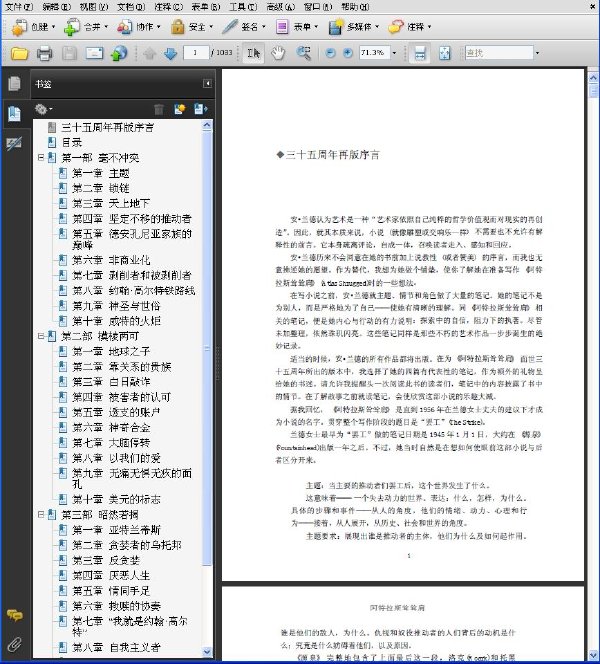
Task: Delete selected bookmark trash icon
Action: [159, 109]
